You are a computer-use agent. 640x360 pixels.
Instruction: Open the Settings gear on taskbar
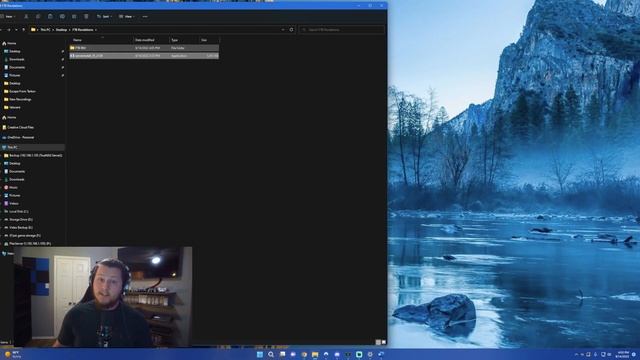click(x=370, y=354)
